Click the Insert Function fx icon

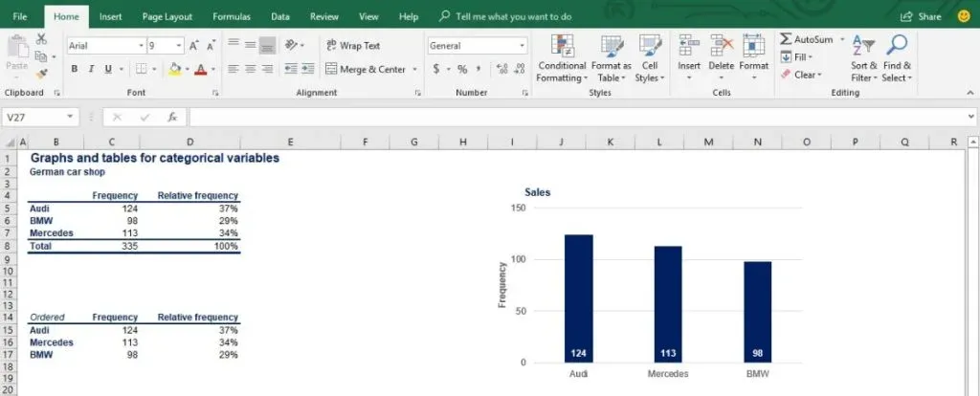(172, 117)
